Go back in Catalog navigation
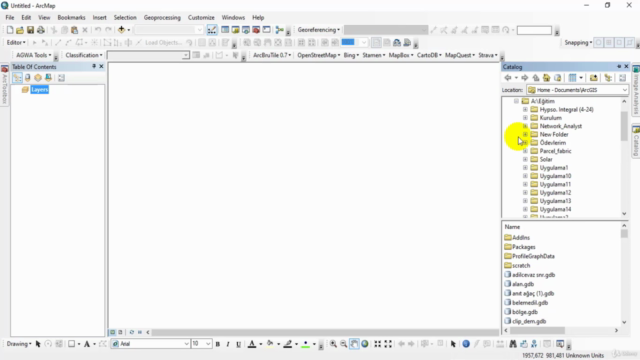640x360 pixels. [508, 78]
